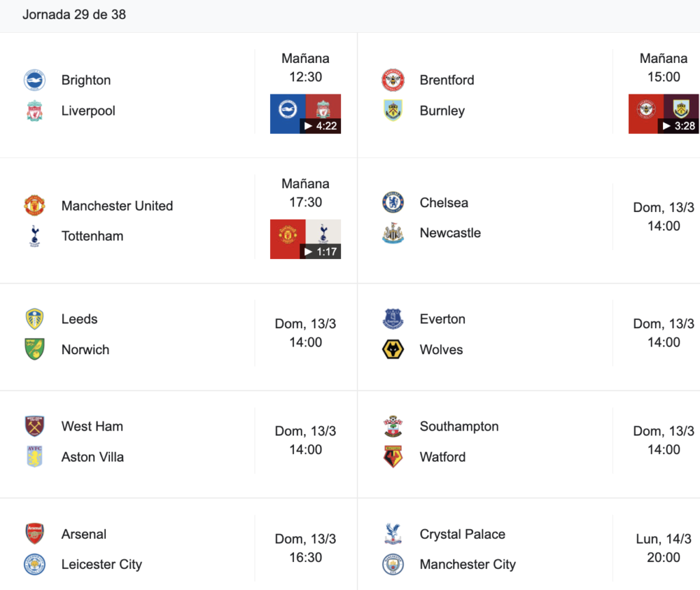Open the Leeds team name
The image size is (700, 590).
click(x=79, y=319)
